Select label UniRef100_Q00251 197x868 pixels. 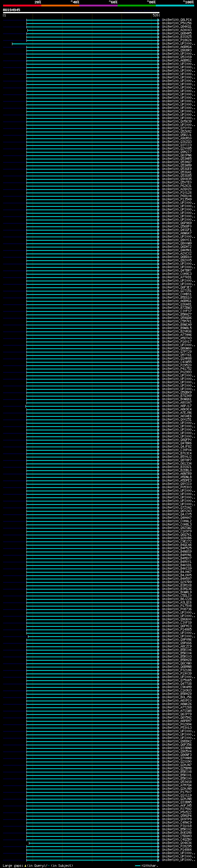click(x=177, y=419)
